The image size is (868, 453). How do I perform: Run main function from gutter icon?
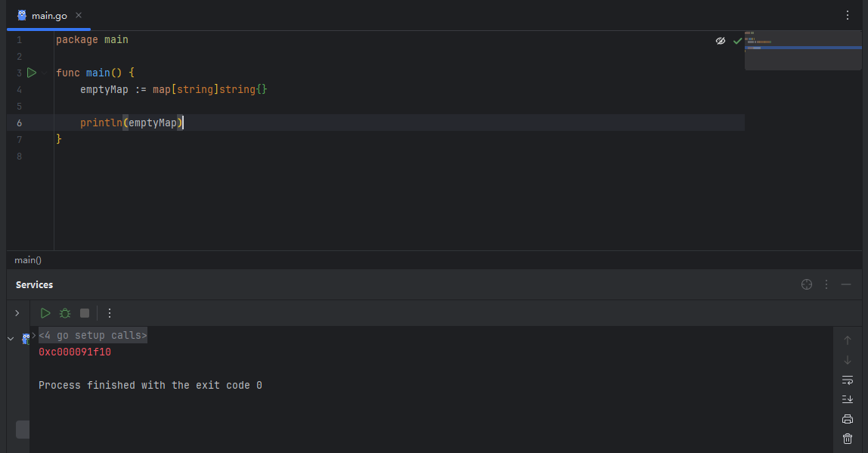32,73
